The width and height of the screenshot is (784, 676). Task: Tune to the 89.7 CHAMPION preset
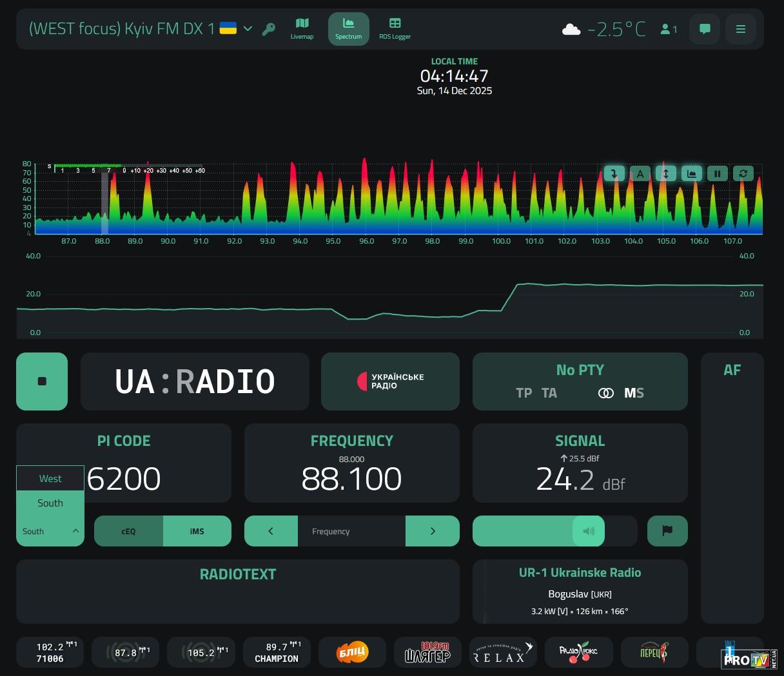pyautogui.click(x=277, y=652)
